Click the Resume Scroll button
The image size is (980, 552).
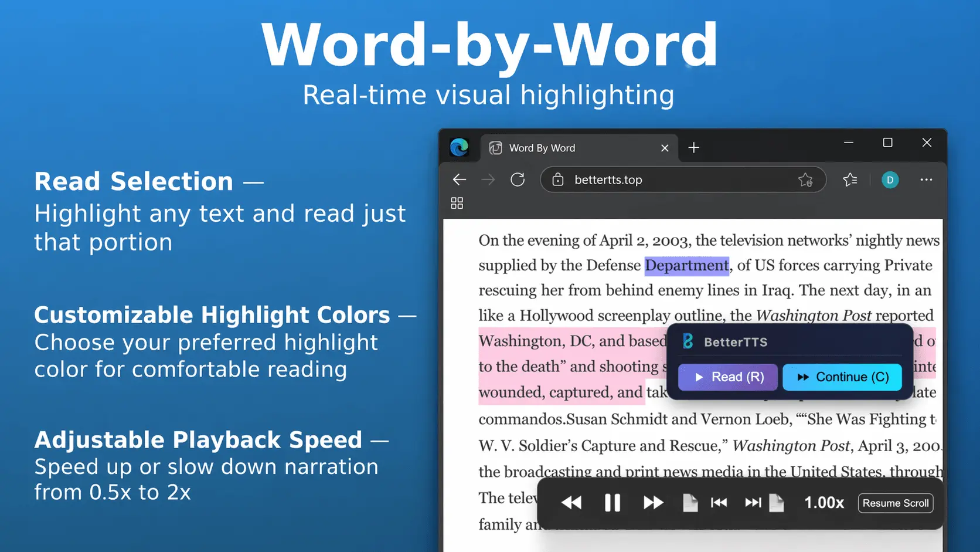[x=896, y=503]
